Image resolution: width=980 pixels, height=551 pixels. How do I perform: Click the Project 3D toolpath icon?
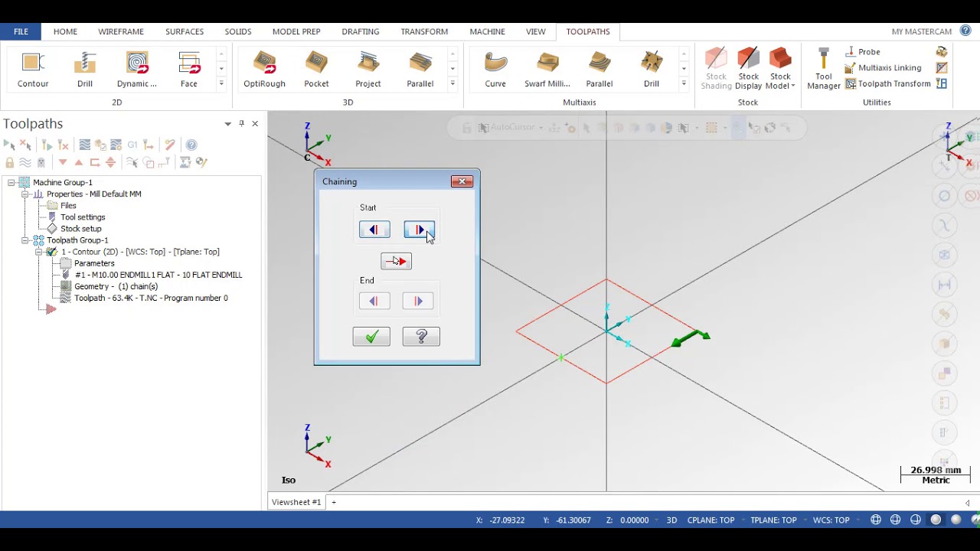click(x=368, y=70)
